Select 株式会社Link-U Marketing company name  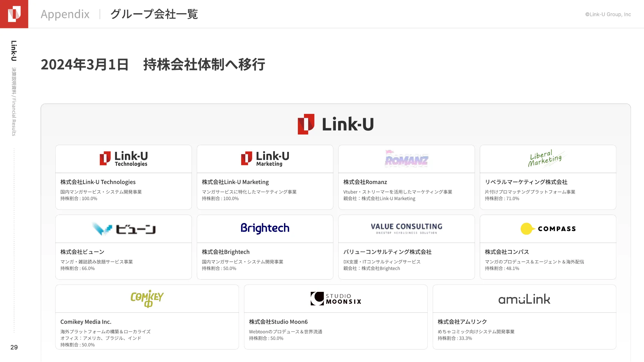(x=235, y=182)
